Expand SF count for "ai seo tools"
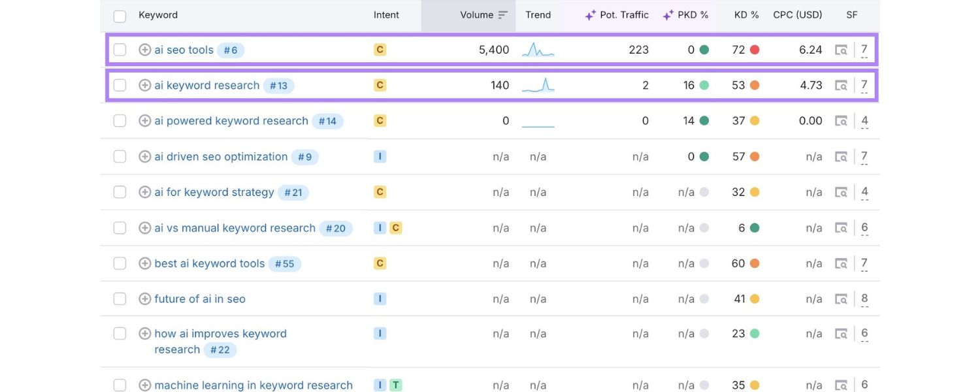 [x=864, y=49]
